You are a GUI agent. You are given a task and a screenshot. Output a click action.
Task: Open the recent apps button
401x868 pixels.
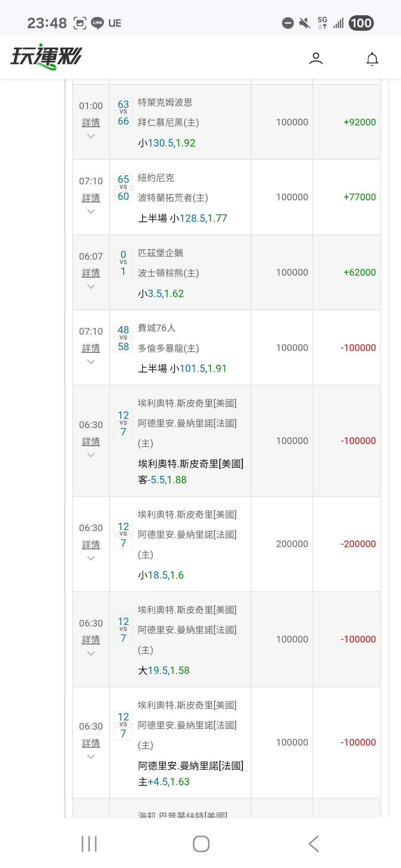pos(89,844)
